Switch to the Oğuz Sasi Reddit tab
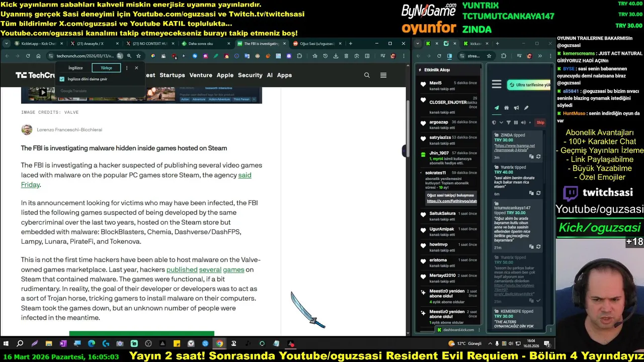 click(x=317, y=44)
